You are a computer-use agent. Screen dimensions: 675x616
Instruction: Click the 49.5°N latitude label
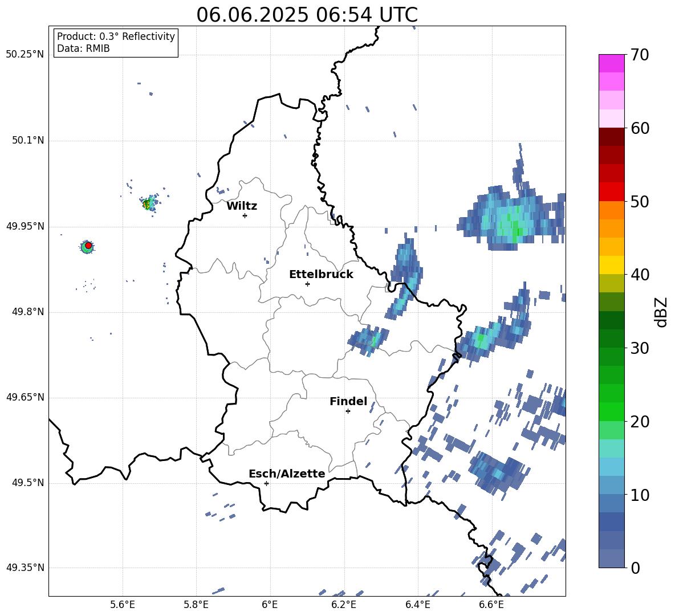point(27,483)
